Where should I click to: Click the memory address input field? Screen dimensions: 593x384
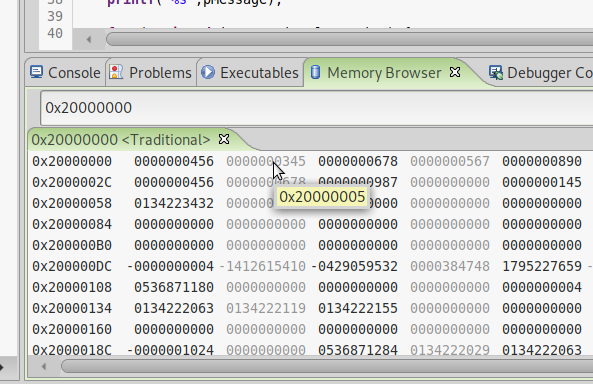[317, 108]
